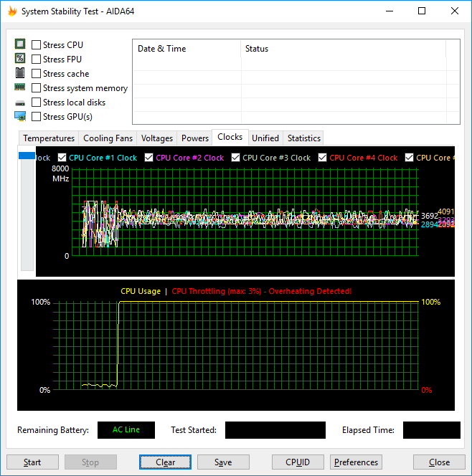Viewport: 472px width, 476px height.
Task: Maximize the System Stability Test window
Action: (x=422, y=11)
